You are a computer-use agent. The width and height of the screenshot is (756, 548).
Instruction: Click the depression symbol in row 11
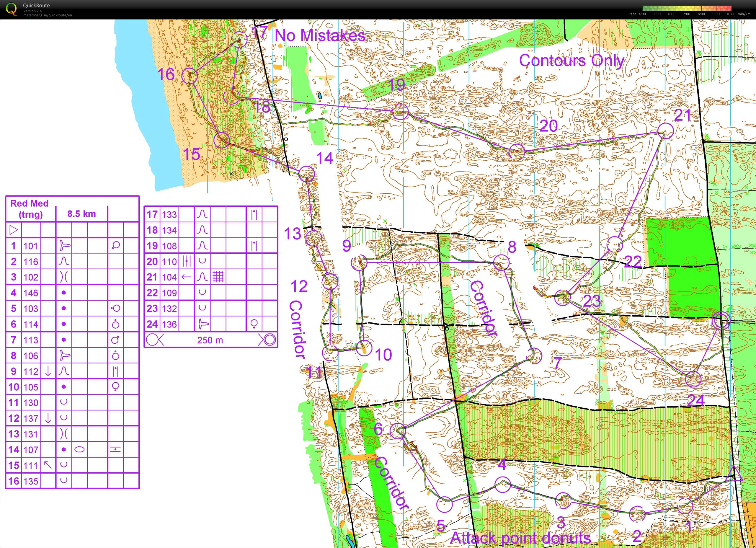tap(64, 402)
